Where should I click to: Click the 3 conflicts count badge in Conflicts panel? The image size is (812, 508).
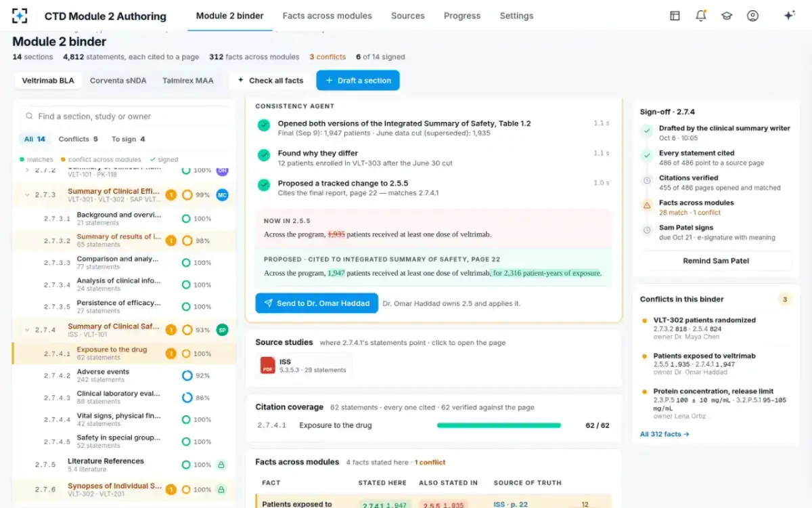(785, 299)
